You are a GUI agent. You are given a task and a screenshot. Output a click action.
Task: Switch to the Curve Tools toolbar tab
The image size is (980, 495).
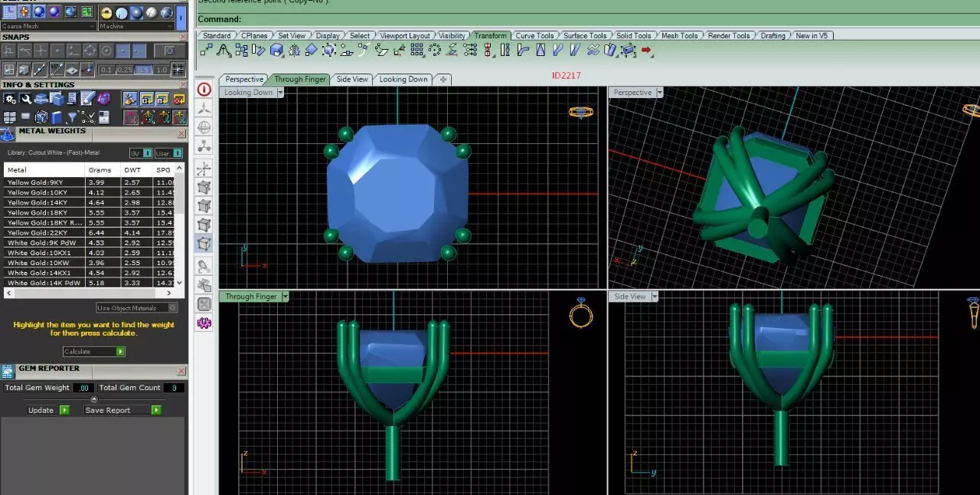pos(534,36)
